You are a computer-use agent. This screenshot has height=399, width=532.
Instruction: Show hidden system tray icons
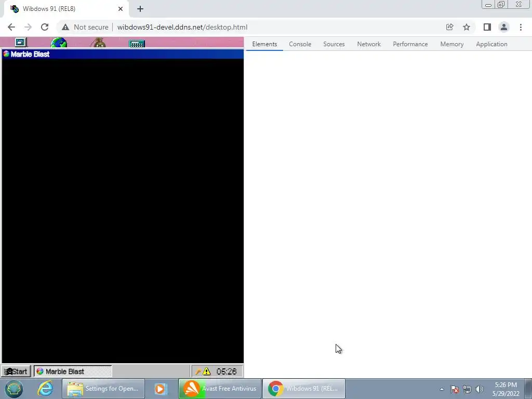click(442, 389)
